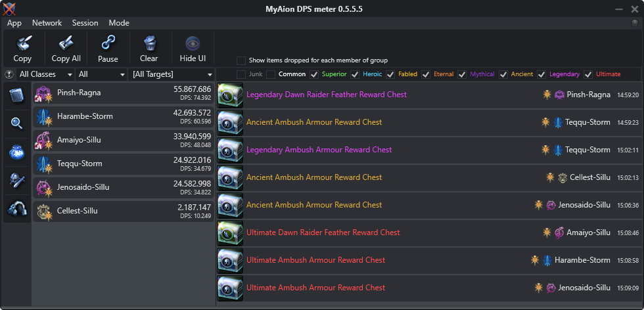This screenshot has height=310, width=644.
Task: Click Pinsh-Ragna name in loot list
Action: (589, 95)
